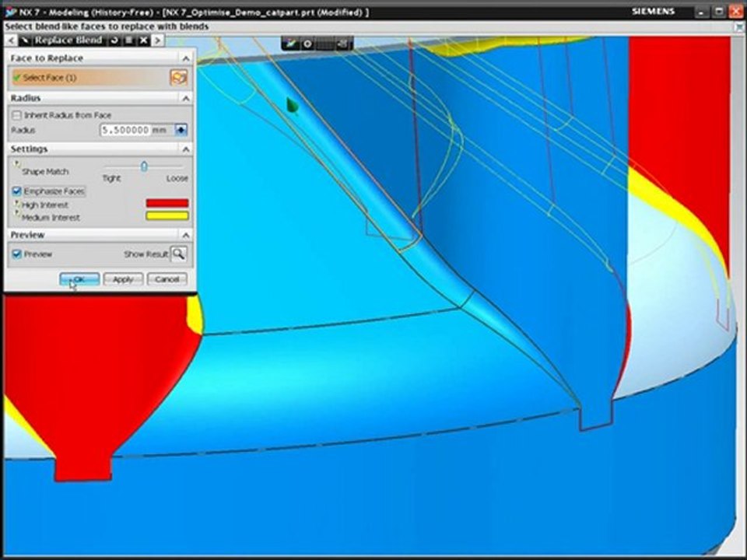Click the Replace Blend title icon

(25, 40)
